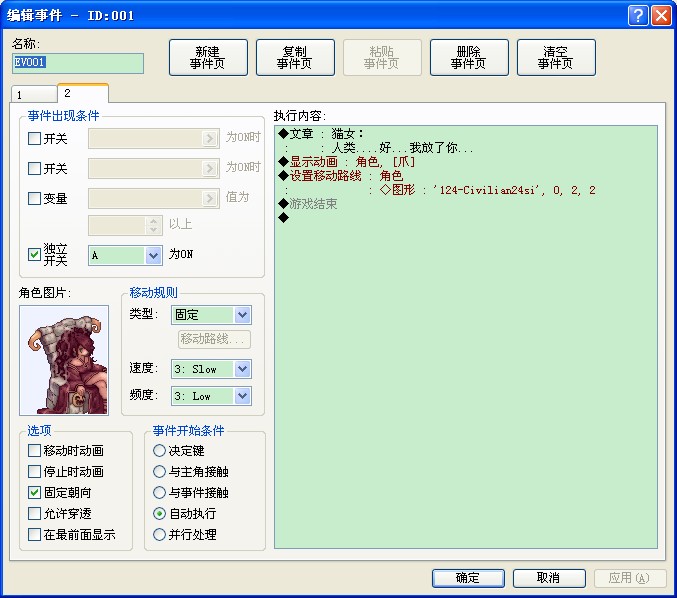Click the event name field EV001
Image resolution: width=677 pixels, height=598 pixels.
click(78, 63)
